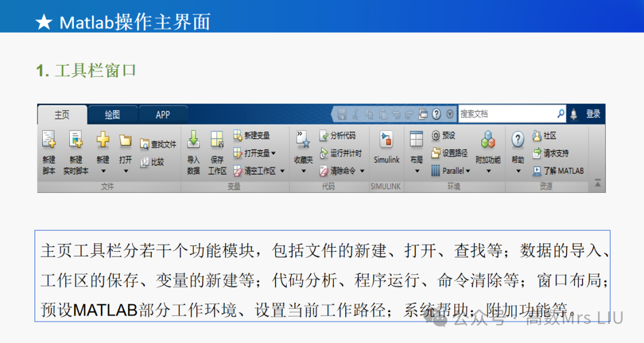Expand the Clear Workspace (清空工作区) arrow

(283, 171)
